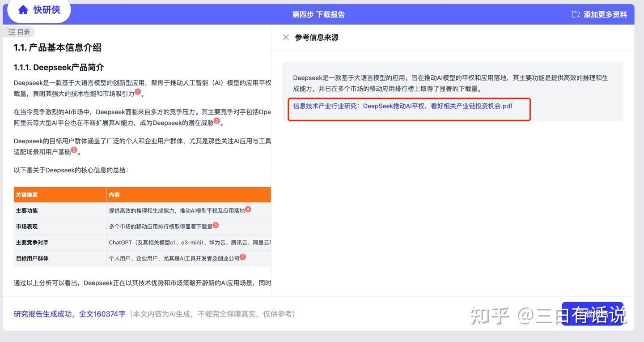Viewport: 644px width, 342px height.
Task: Click the 主要功能 table cell
Action: [60, 210]
